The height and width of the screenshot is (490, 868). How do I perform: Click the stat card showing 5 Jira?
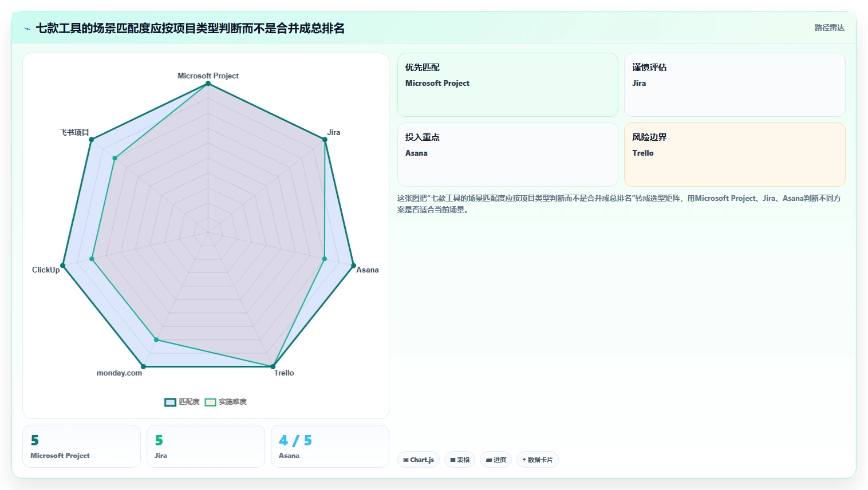click(x=206, y=446)
